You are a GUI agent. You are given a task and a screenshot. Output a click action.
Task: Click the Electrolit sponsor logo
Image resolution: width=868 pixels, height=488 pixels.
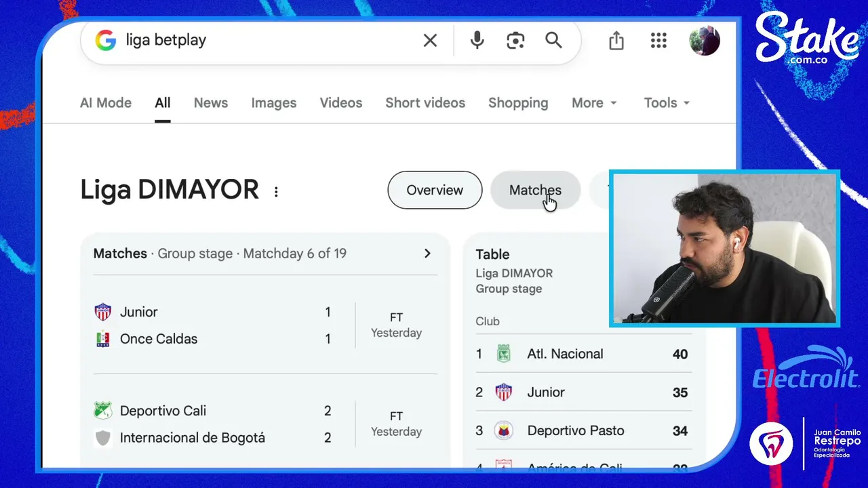click(x=807, y=368)
